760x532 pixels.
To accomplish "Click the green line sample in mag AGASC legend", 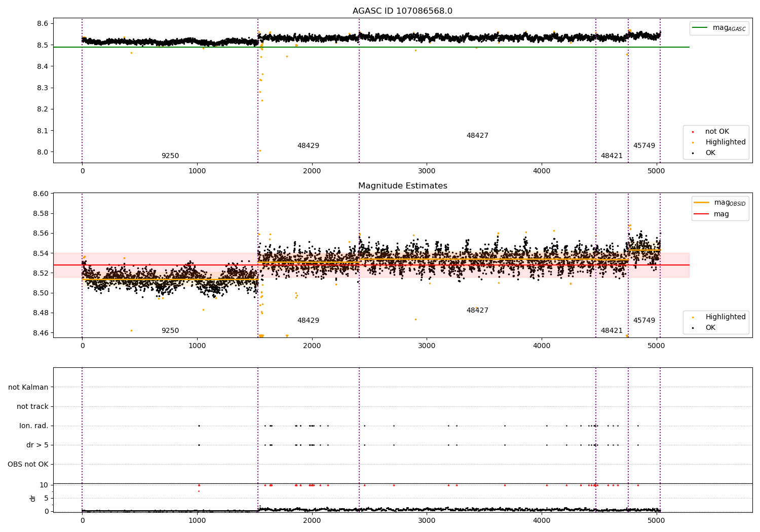I will [x=700, y=28].
